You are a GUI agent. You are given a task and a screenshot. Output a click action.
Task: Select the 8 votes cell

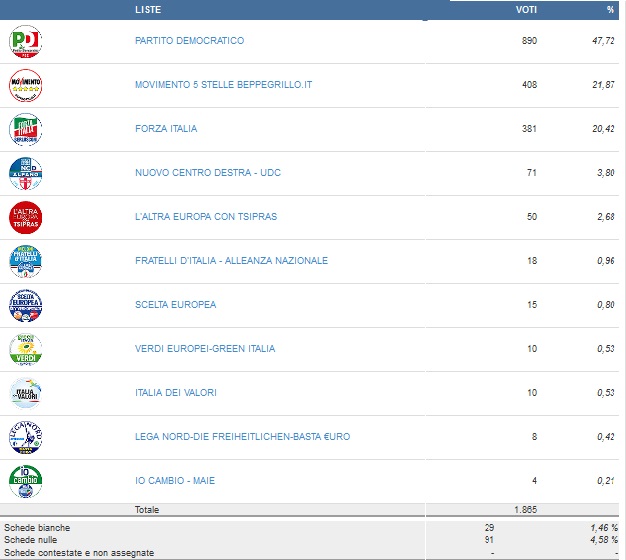534,437
